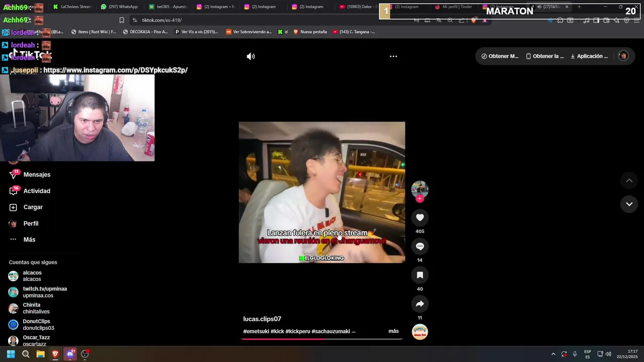Share the video using the arrow icon
Viewport: 644px width, 362px height.
click(x=420, y=304)
